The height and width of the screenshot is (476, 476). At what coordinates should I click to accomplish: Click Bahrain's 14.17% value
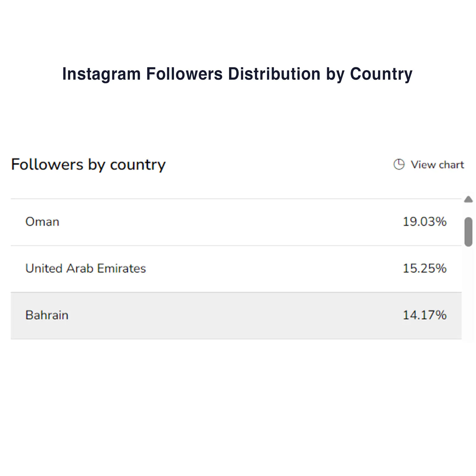(x=424, y=315)
